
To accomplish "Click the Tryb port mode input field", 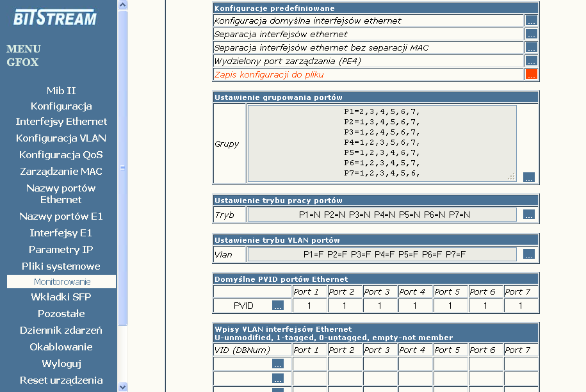I will tap(382, 215).
